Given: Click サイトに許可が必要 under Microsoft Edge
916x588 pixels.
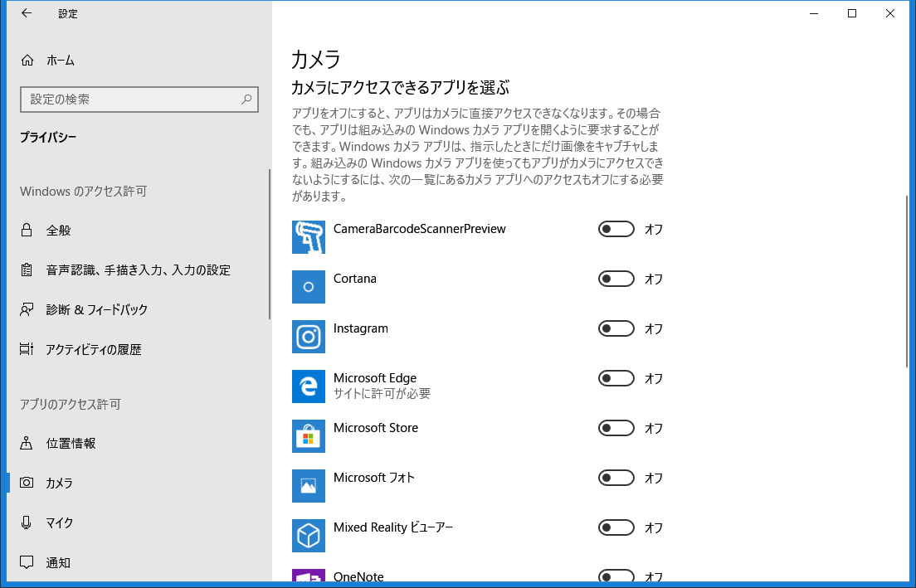Looking at the screenshot, I should point(382,394).
